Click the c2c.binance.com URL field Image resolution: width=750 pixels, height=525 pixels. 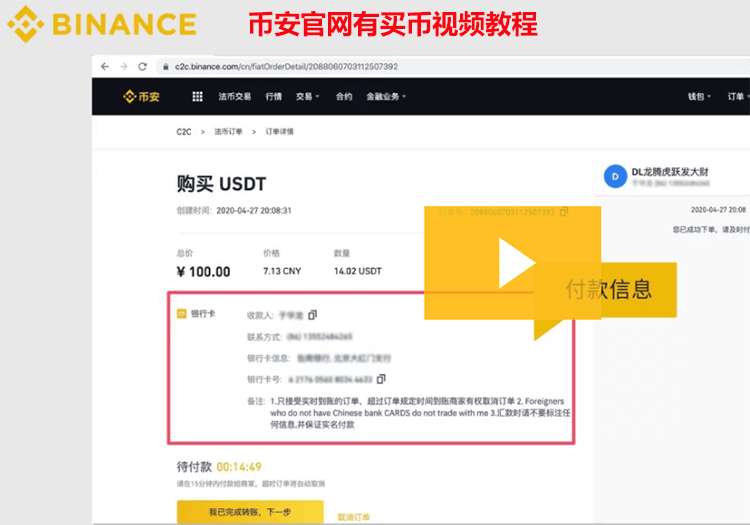coord(286,66)
